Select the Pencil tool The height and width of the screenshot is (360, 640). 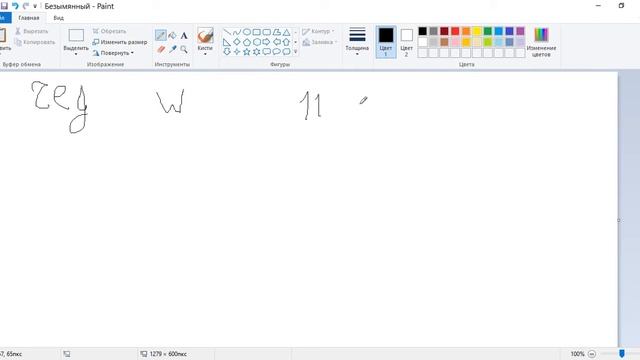pos(160,36)
